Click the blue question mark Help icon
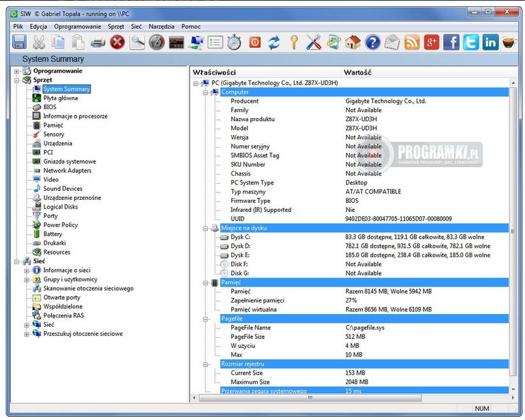This screenshot has width=525, height=420. tap(373, 43)
